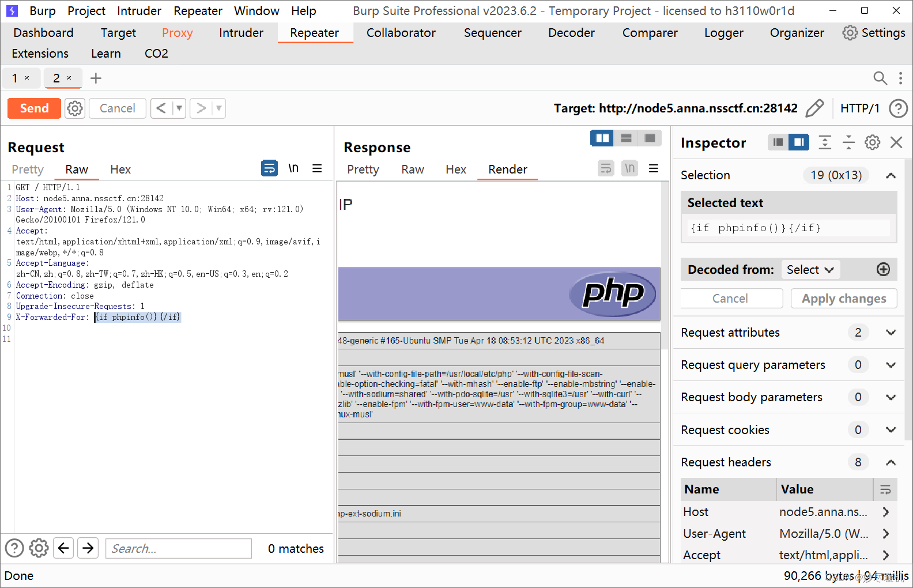Viewport: 913px width, 588px height.
Task: Toggle response non-printable characters \n
Action: (x=629, y=168)
